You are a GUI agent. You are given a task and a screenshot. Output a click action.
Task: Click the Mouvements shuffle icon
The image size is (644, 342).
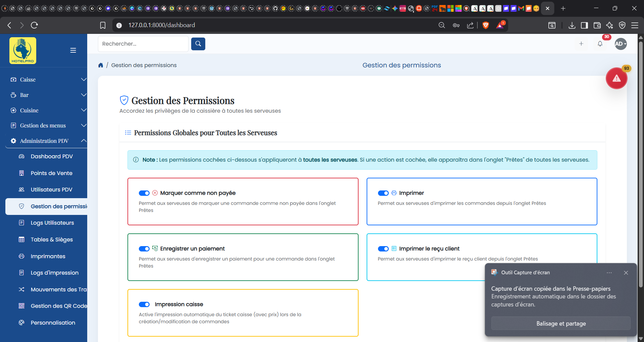pos(21,289)
